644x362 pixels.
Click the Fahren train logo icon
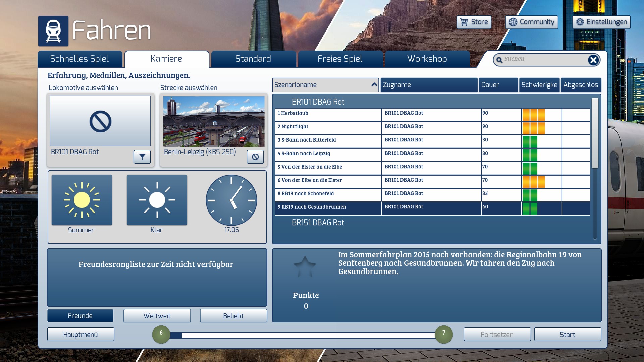point(53,31)
